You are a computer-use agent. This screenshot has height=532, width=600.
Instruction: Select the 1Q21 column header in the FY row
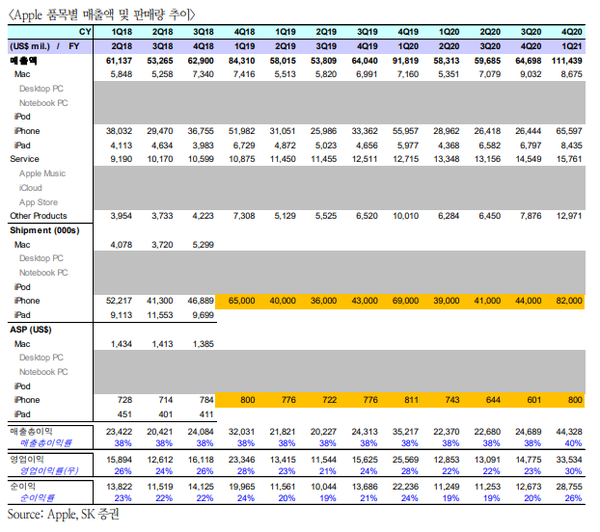click(572, 46)
